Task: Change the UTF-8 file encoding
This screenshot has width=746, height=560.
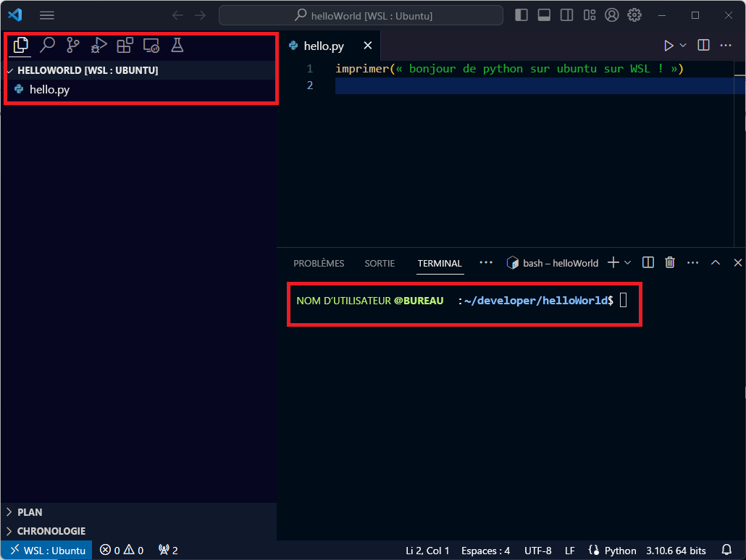Action: pyautogui.click(x=537, y=551)
